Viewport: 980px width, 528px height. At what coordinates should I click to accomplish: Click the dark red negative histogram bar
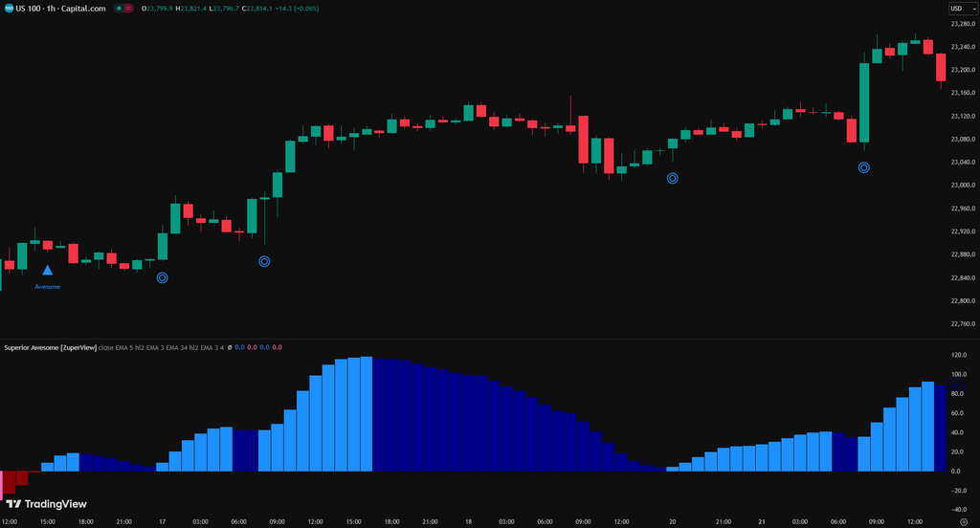tap(10, 482)
